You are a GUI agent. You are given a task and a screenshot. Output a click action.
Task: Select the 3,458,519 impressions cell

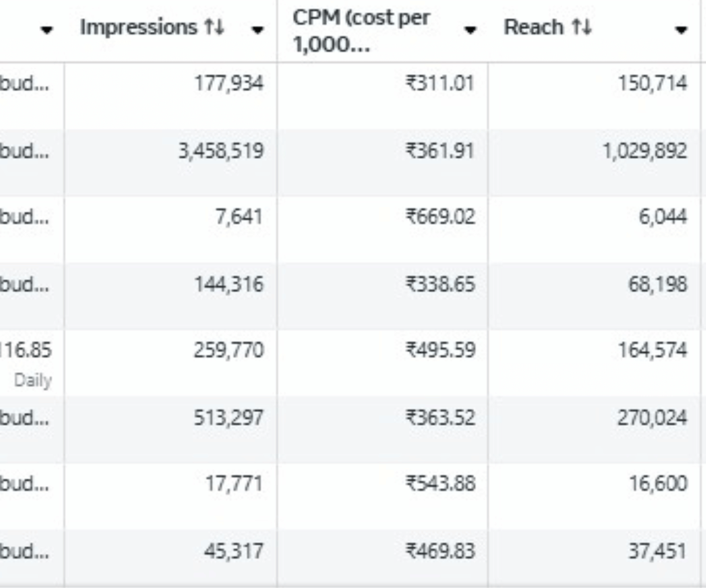coord(221,151)
